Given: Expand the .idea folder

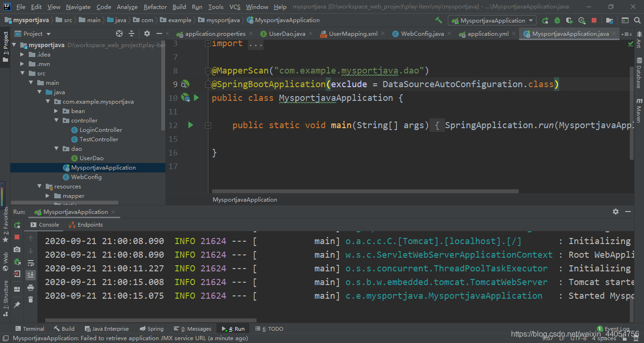Looking at the screenshot, I should pos(22,55).
